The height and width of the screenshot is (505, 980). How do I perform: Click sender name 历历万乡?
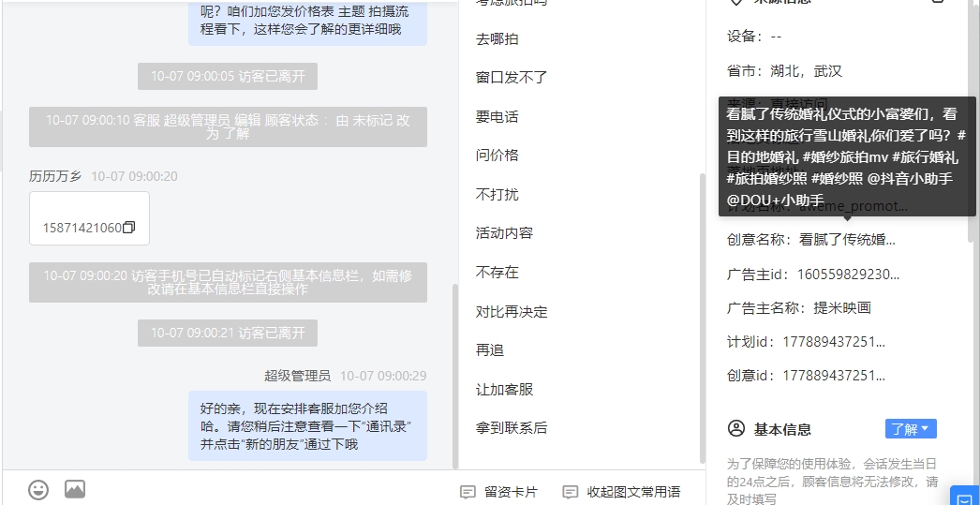pos(55,176)
